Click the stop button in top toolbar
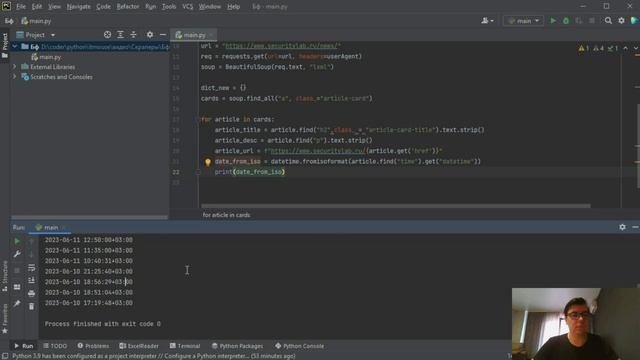The height and width of the screenshot is (360, 640). coord(592,20)
